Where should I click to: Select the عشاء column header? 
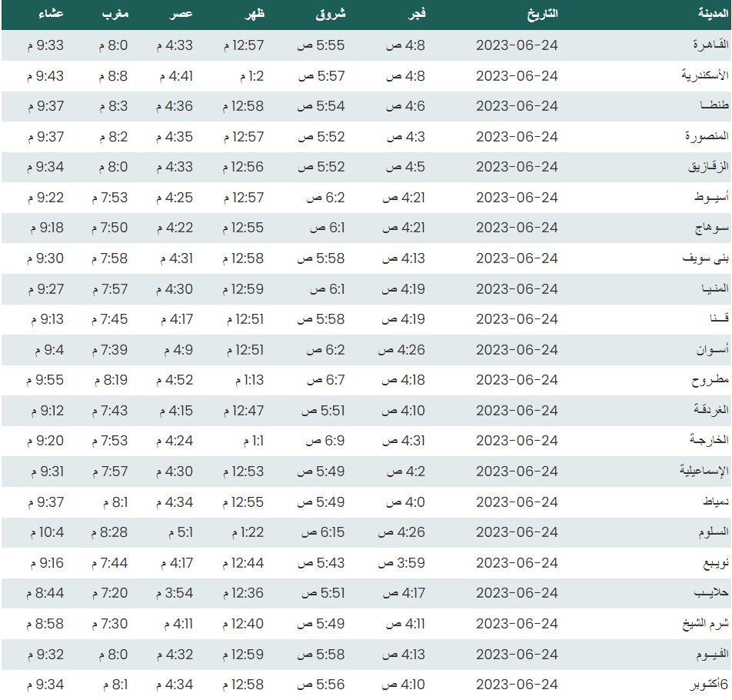click(x=52, y=14)
